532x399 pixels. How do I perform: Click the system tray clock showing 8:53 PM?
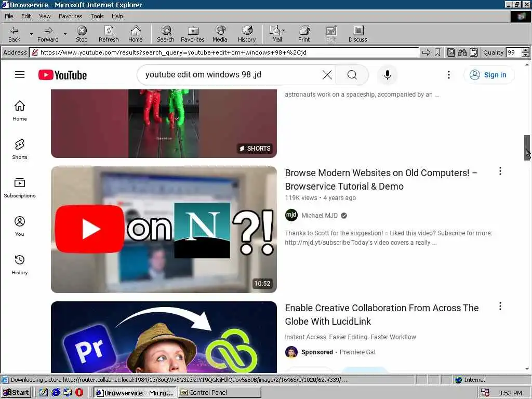tap(510, 393)
